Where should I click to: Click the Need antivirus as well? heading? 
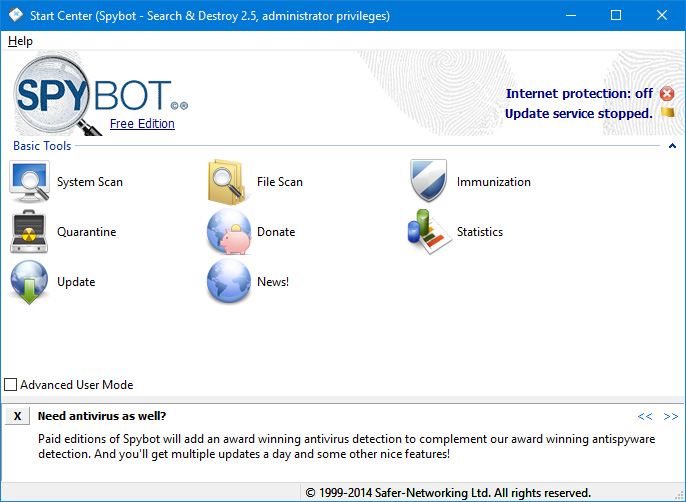click(x=102, y=416)
